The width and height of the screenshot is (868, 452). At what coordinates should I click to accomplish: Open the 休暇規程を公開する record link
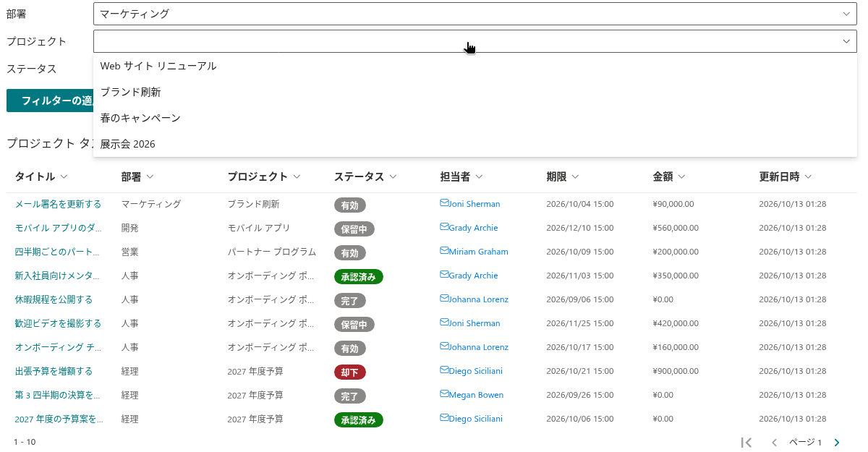click(54, 299)
